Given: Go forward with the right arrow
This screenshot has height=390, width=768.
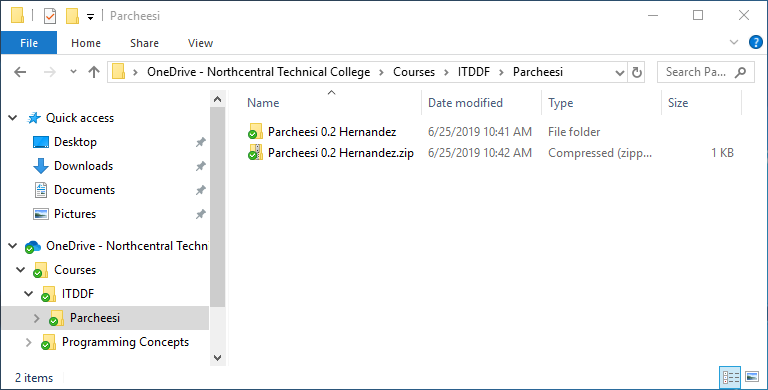Looking at the screenshot, I should (x=50, y=72).
